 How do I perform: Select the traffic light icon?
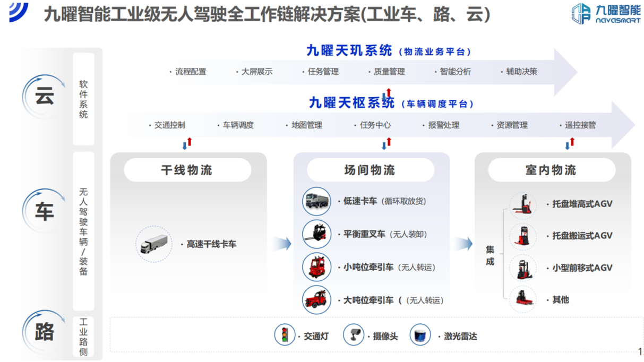[285, 335]
